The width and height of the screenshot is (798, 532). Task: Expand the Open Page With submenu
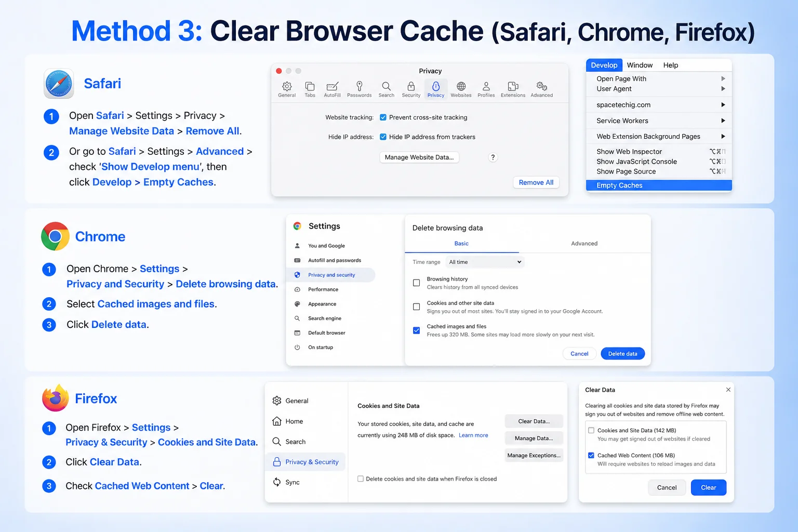pos(659,78)
